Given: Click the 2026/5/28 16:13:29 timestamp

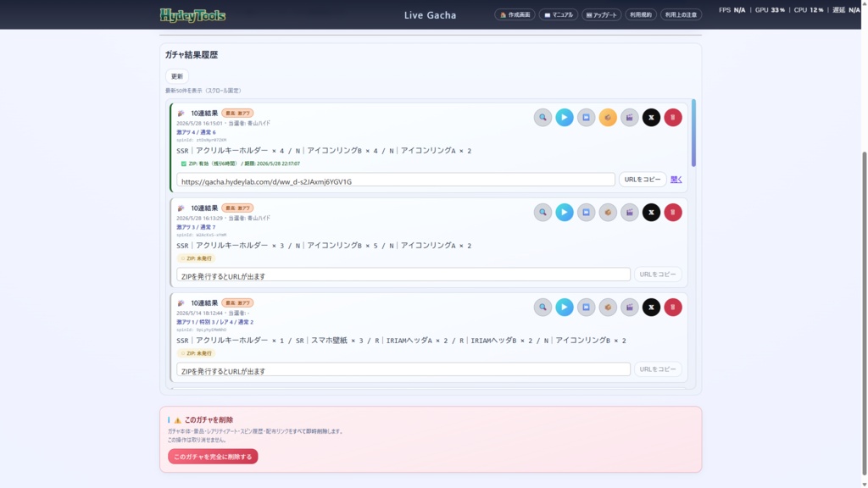Looking at the screenshot, I should point(199,218).
